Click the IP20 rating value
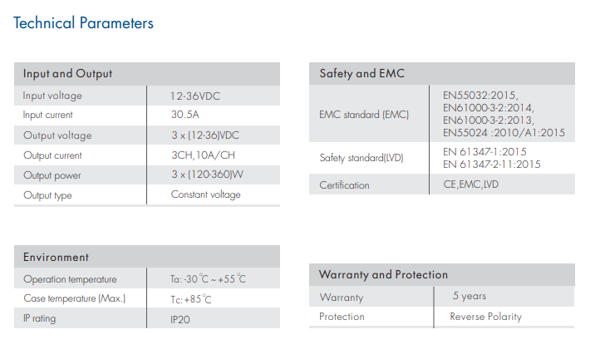 pyautogui.click(x=180, y=320)
